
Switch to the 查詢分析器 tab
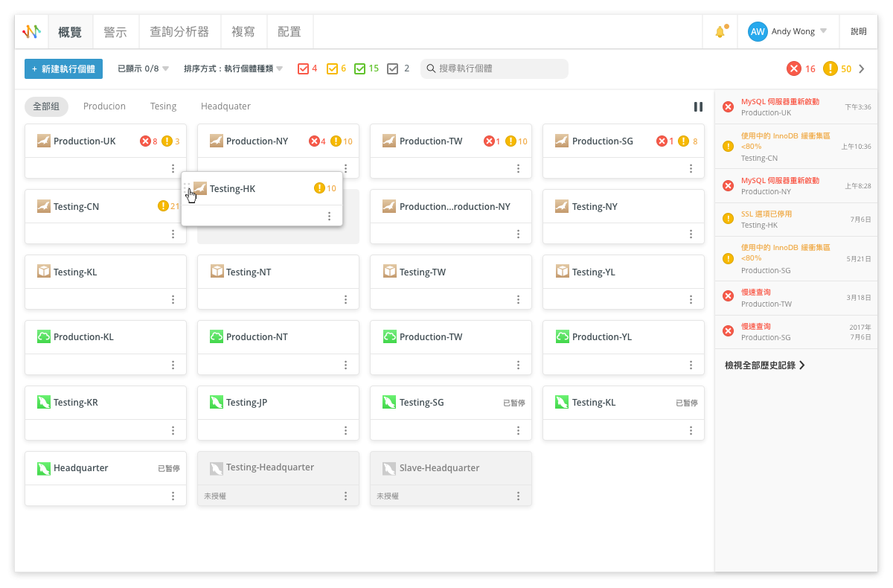tap(179, 32)
